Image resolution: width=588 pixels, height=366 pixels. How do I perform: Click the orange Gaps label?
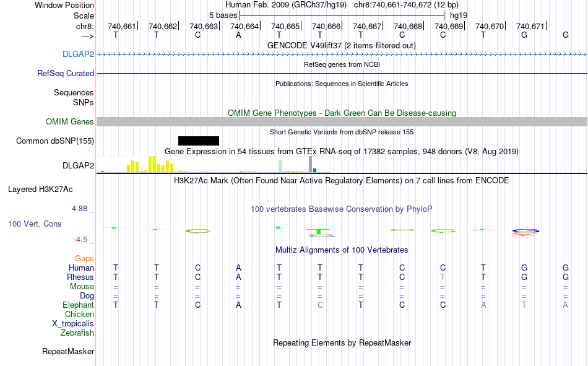pyautogui.click(x=84, y=258)
